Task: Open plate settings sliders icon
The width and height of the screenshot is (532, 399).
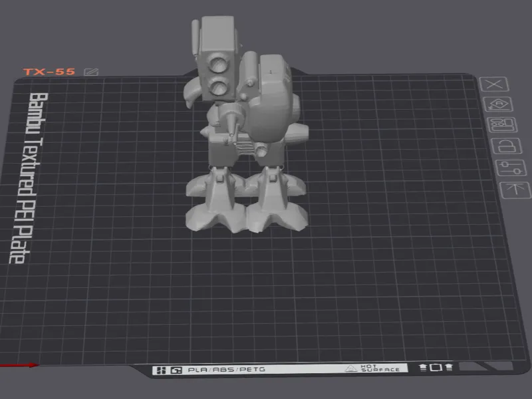Action: [511, 168]
